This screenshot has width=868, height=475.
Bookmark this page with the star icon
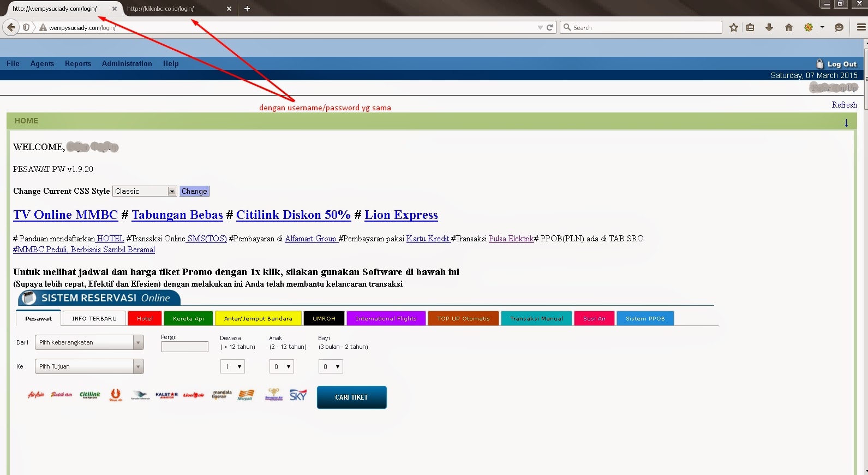[734, 27]
